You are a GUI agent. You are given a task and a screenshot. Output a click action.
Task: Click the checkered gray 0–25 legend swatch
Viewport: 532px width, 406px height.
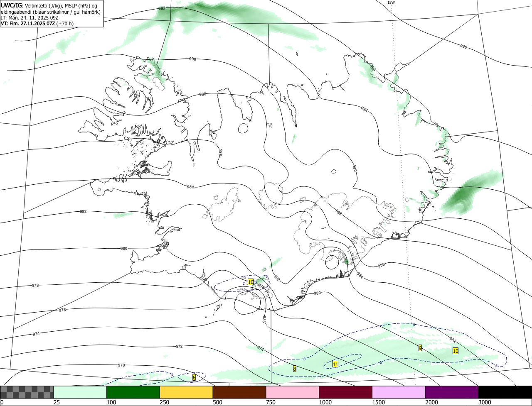click(x=27, y=392)
